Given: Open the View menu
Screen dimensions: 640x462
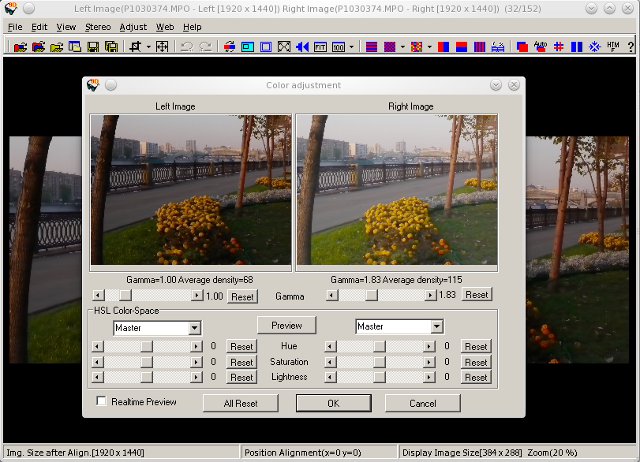Looking at the screenshot, I should coord(66,27).
